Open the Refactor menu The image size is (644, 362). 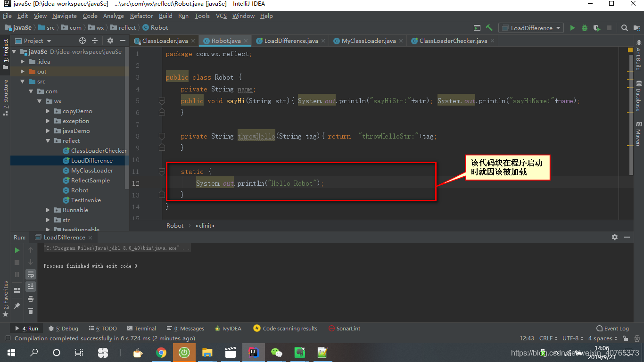(141, 16)
